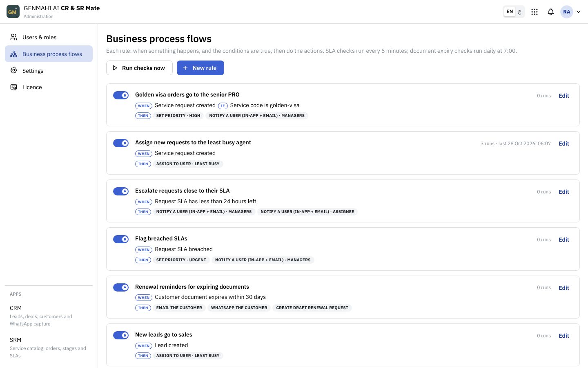Switch off New leads go to sales
Viewport: 588px width, 368px height.
pos(121,335)
